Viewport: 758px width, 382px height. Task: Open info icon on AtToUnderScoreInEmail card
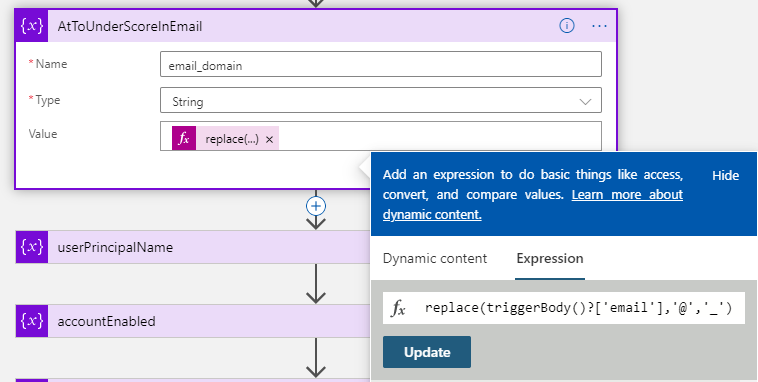[x=567, y=26]
